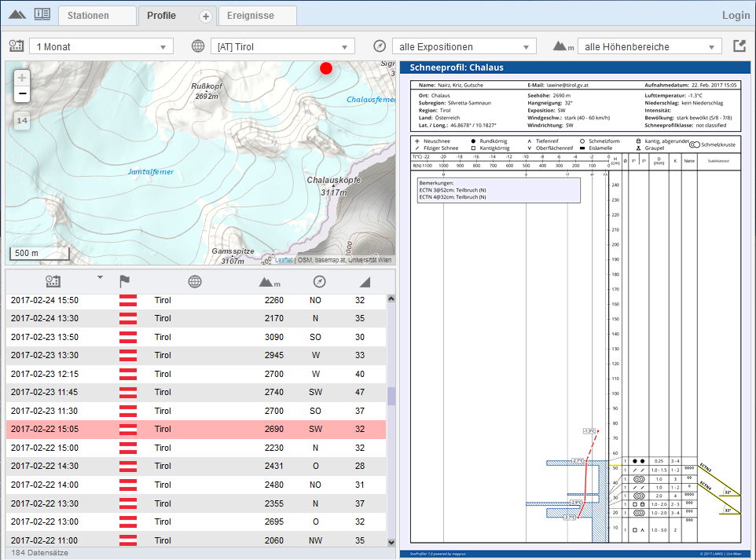Image resolution: width=756 pixels, height=560 pixels.
Task: Add a new tab with plus button
Action: (x=206, y=16)
